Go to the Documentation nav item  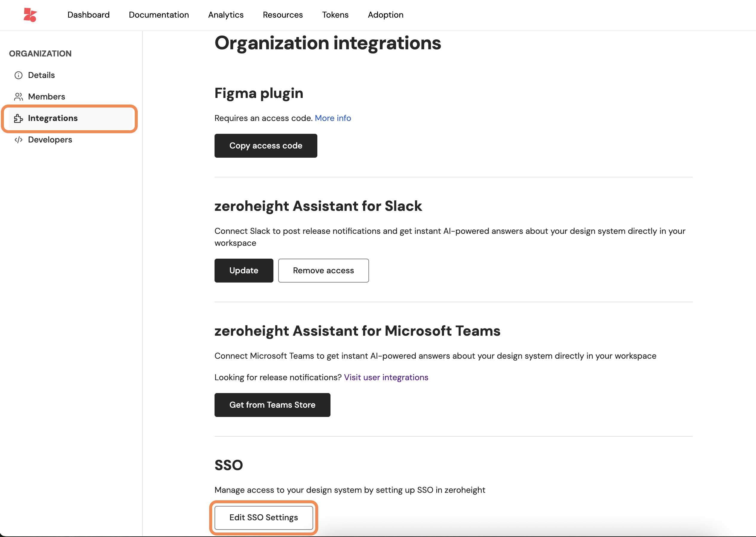[x=159, y=15]
